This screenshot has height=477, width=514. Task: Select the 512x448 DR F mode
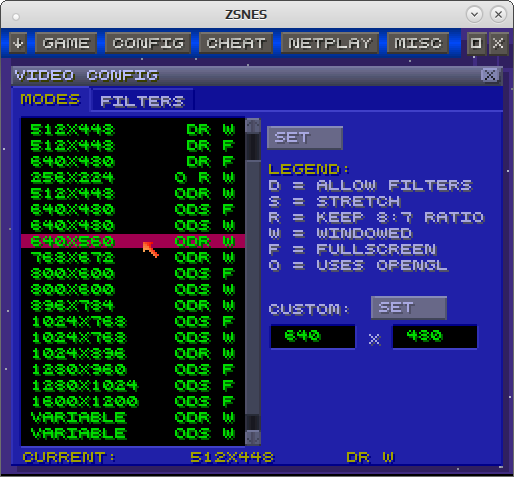[133, 145]
